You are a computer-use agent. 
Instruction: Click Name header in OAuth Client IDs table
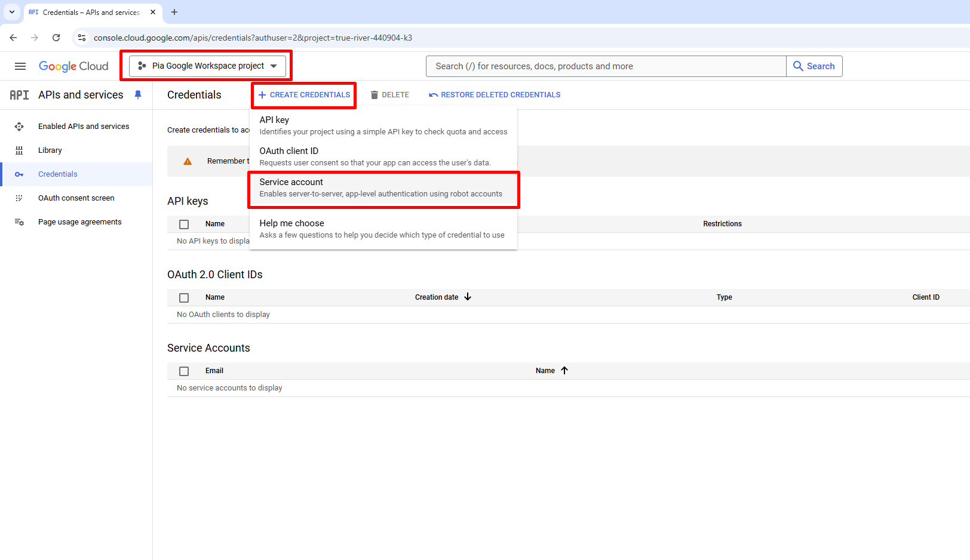click(x=214, y=297)
